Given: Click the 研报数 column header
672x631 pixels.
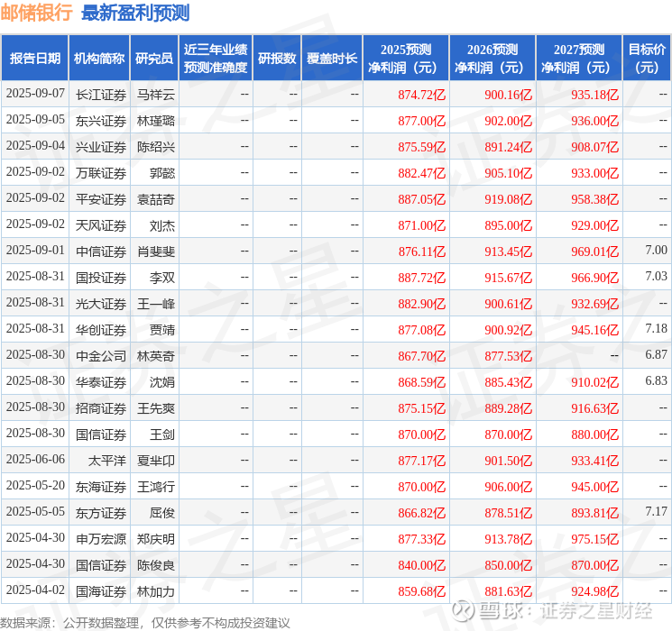Looking at the screenshot, I should (277, 59).
